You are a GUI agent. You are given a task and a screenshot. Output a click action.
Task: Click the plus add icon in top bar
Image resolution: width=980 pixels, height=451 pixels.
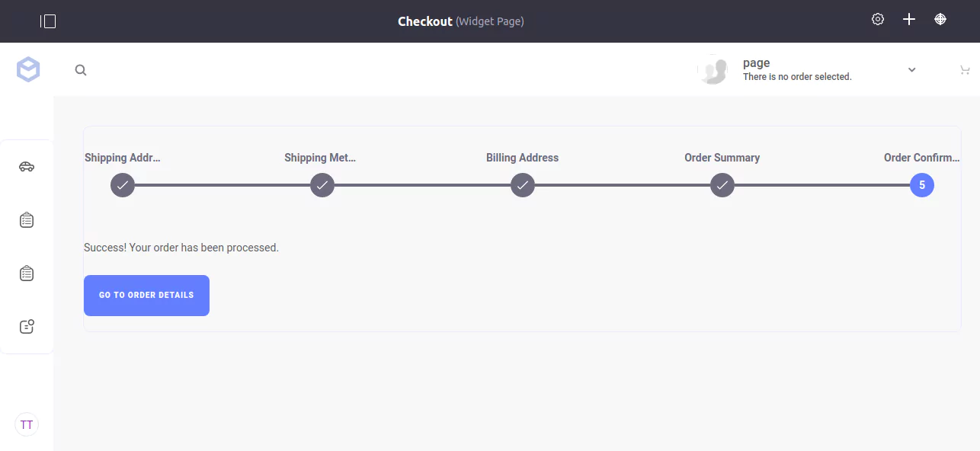(909, 20)
